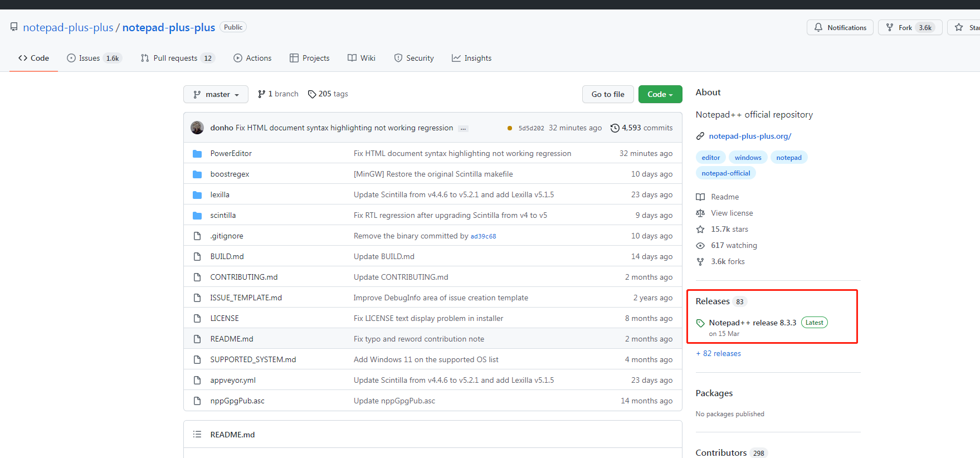Click donho's avatar image

coord(197,128)
